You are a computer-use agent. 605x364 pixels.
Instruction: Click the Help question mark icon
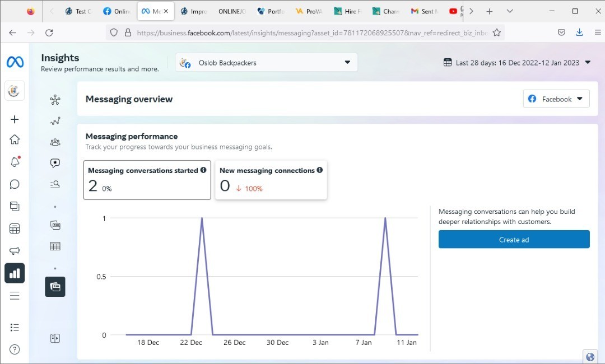point(15,349)
